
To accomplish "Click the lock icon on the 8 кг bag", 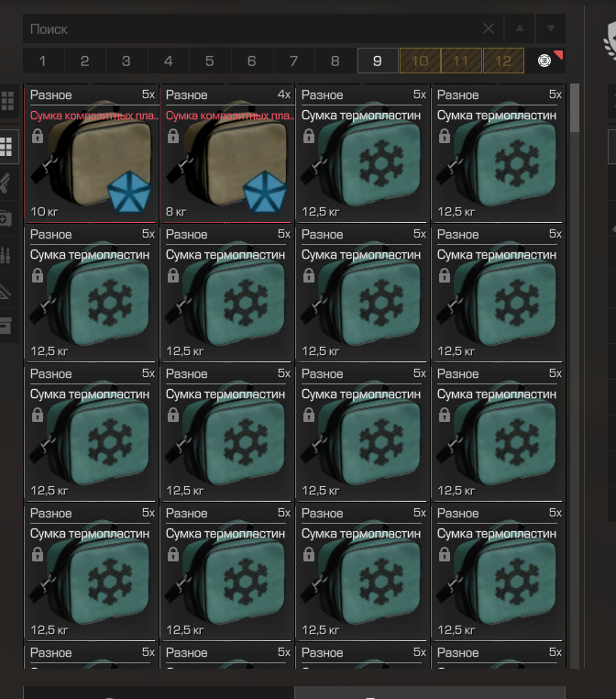I will tap(173, 136).
